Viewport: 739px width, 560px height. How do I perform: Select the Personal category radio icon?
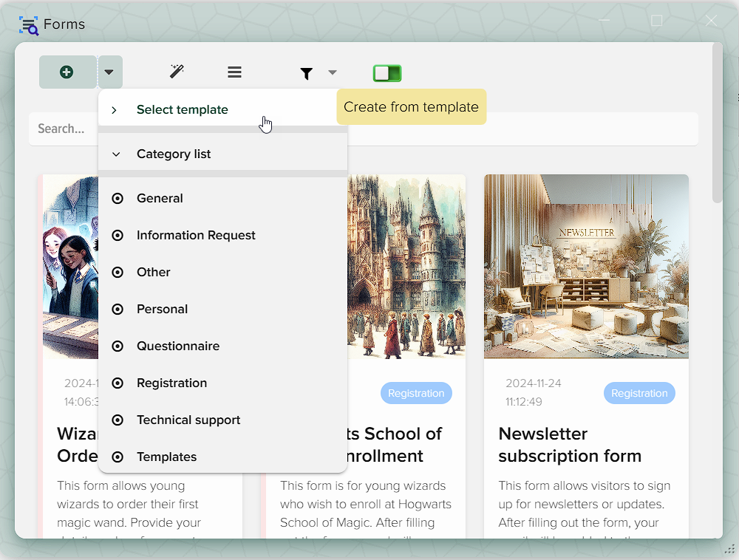coord(118,309)
